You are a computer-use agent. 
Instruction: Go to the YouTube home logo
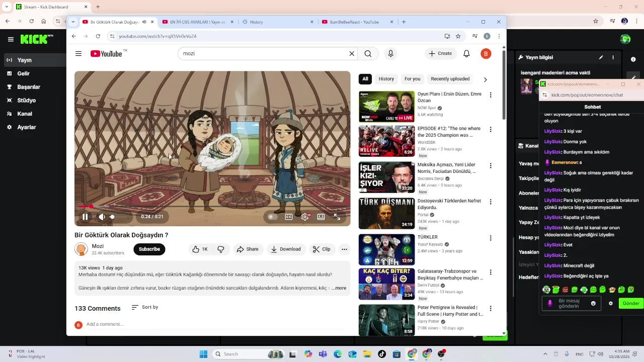click(106, 54)
